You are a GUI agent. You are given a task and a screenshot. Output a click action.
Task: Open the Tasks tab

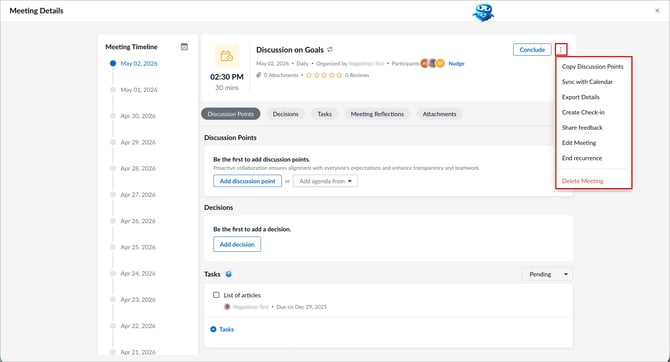pyautogui.click(x=324, y=114)
